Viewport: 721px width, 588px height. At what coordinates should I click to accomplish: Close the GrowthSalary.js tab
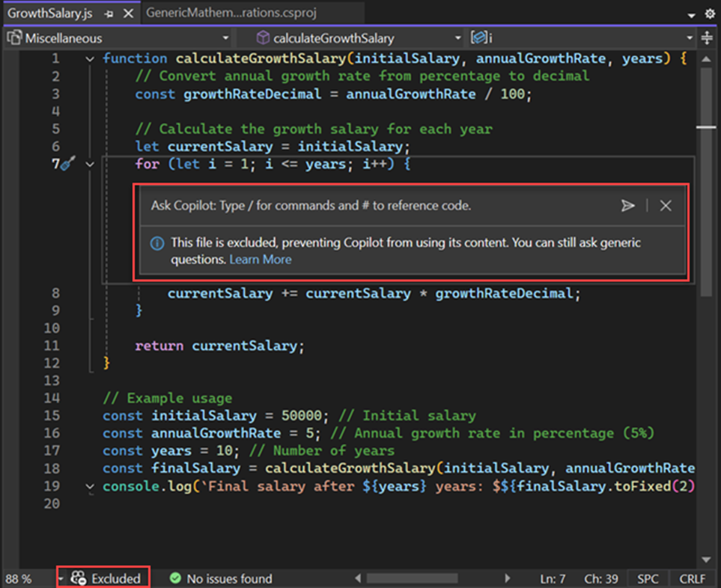click(x=128, y=13)
